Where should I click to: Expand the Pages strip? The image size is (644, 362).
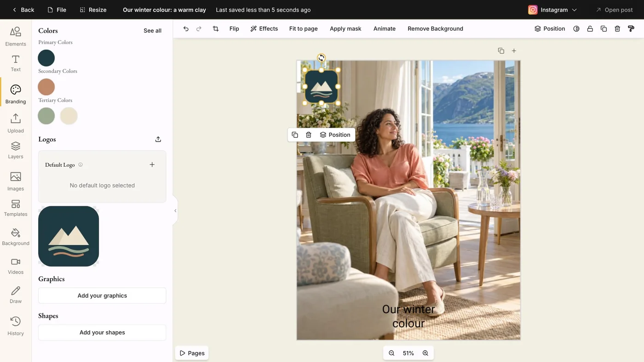click(x=192, y=353)
